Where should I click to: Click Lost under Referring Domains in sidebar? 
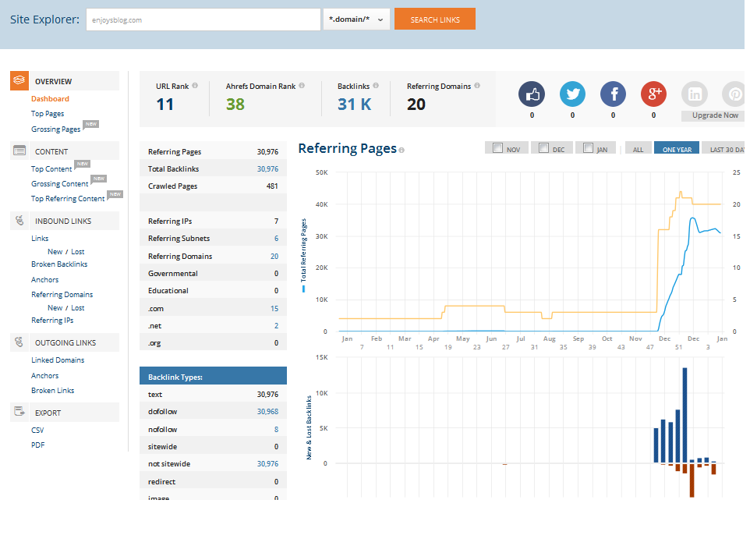77,308
